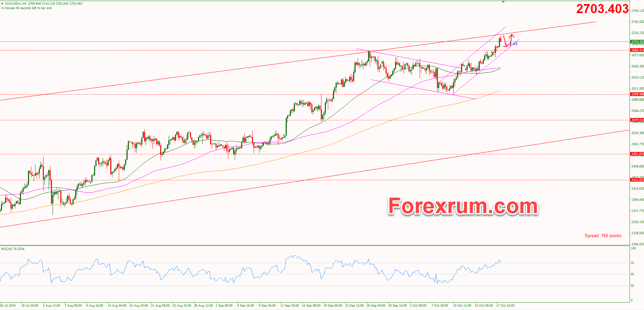Image resolution: width=644 pixels, height=310 pixels.
Task: Click the large red 2703.403 price label
Action: 602,9
